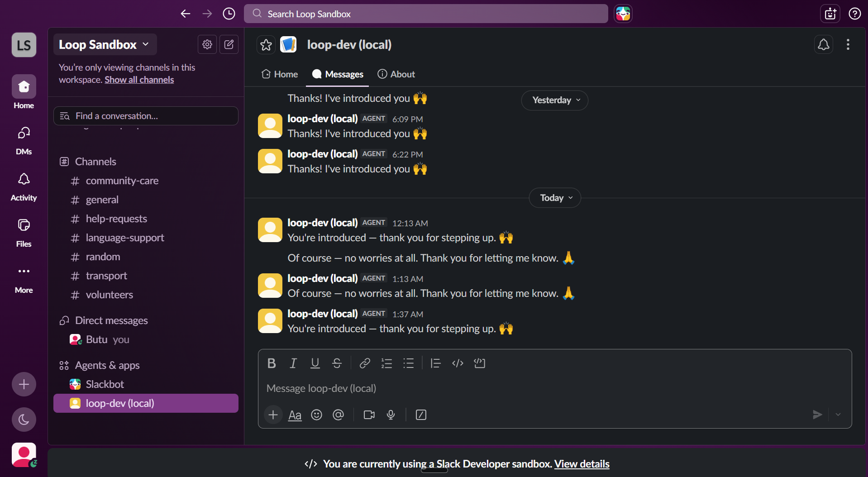Viewport: 868px width, 477px height.
Task: Open the help question mark icon
Action: click(x=854, y=14)
